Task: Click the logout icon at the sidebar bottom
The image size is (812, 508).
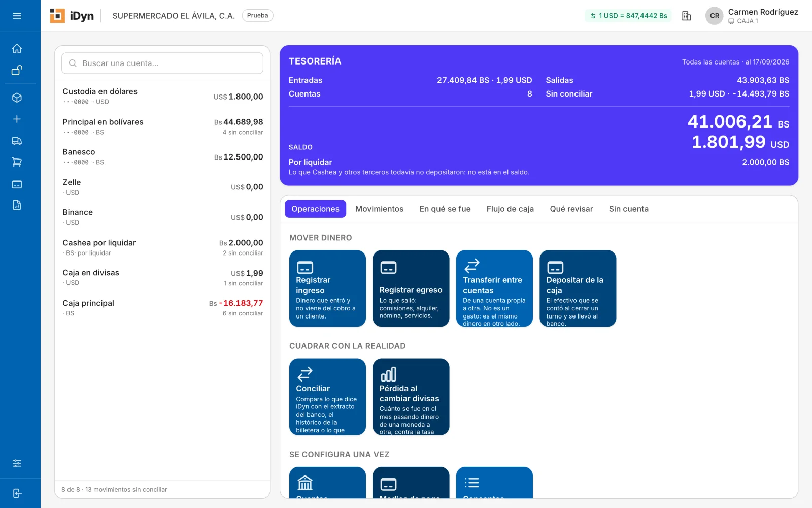Action: (x=17, y=493)
